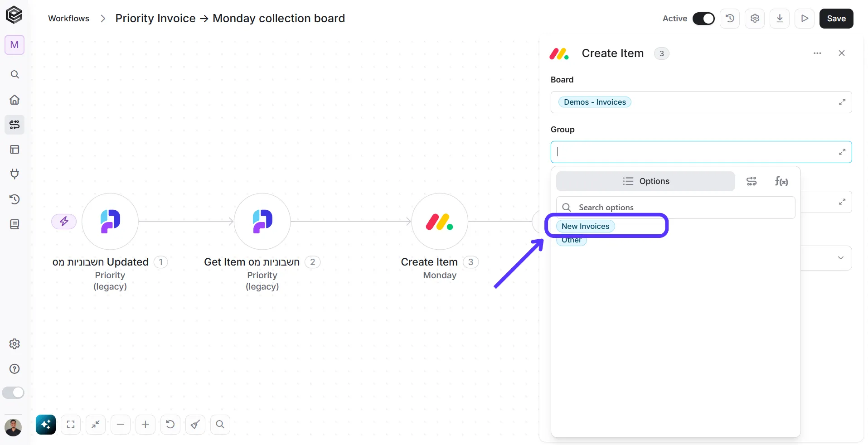Select the Create Item Monday node
The image size is (868, 445).
(440, 222)
